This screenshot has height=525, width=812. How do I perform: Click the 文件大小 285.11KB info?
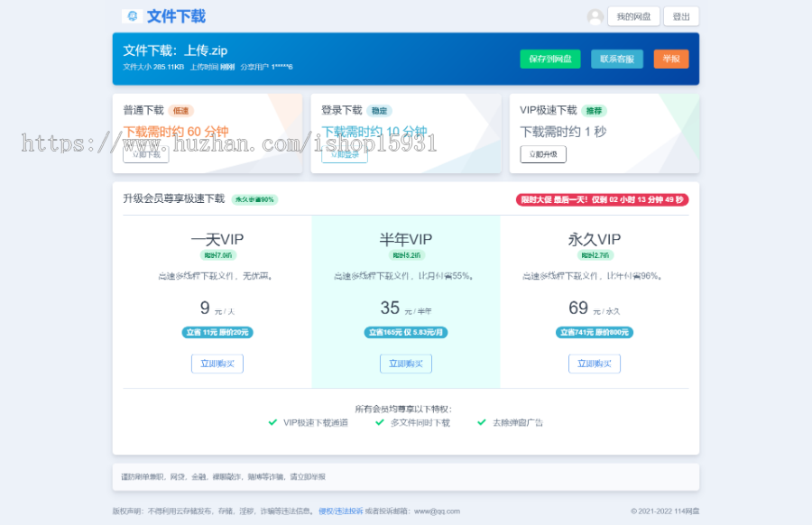coord(153,67)
